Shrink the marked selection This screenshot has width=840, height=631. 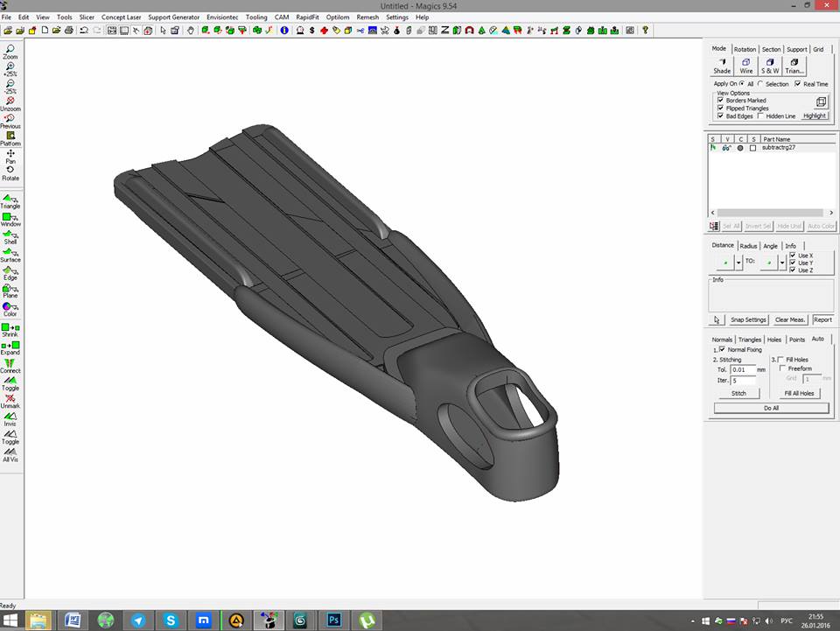point(10,330)
